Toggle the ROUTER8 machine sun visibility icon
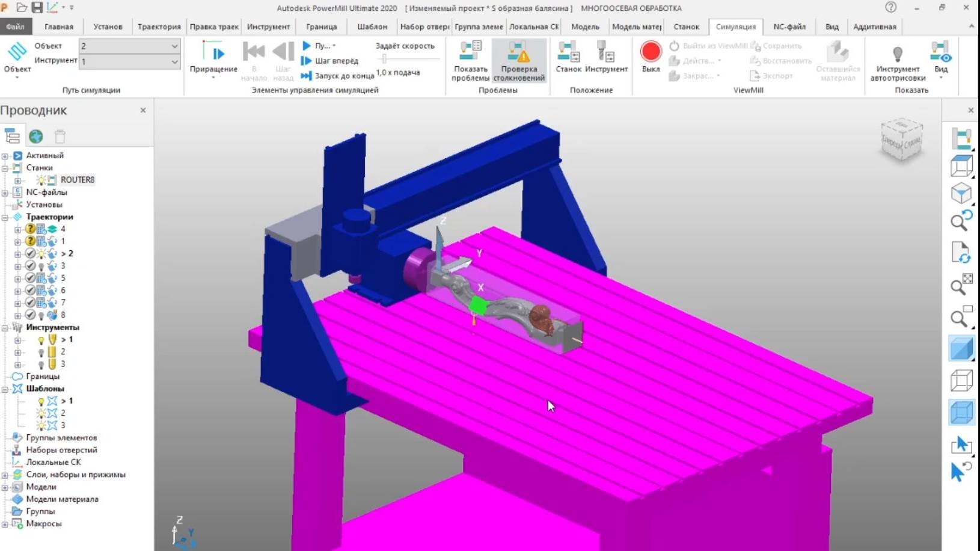Image resolution: width=980 pixels, height=551 pixels. (41, 180)
